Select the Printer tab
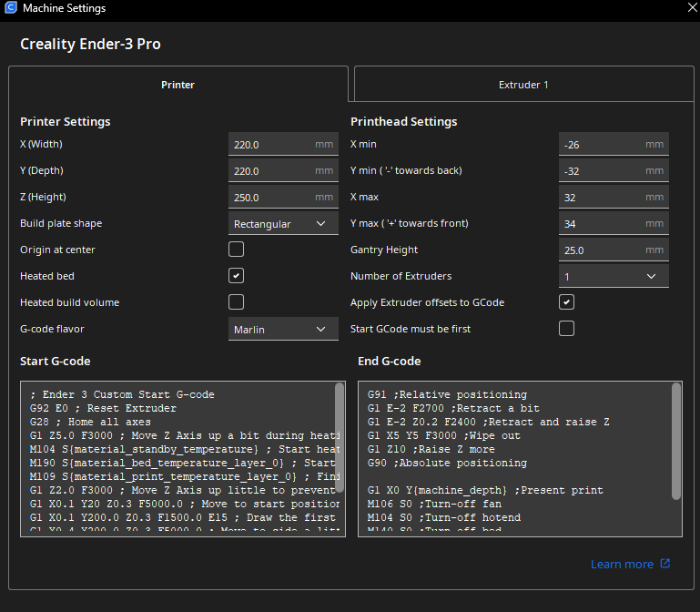The width and height of the screenshot is (700, 612). (178, 85)
